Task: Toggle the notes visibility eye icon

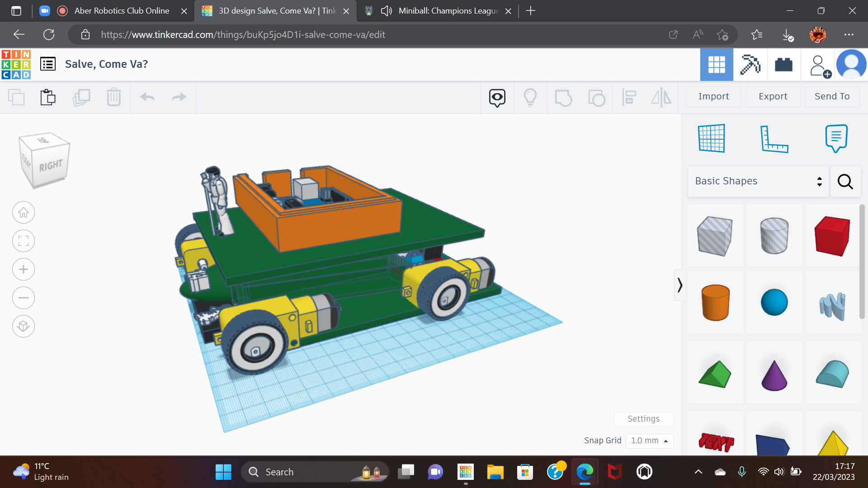Action: 497,98
